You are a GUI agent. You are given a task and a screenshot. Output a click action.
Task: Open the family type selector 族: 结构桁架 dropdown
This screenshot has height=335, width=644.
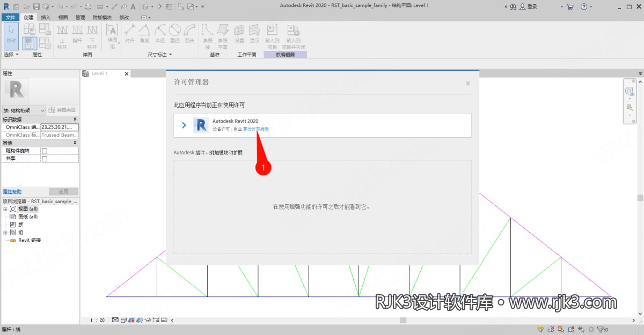tap(24, 110)
